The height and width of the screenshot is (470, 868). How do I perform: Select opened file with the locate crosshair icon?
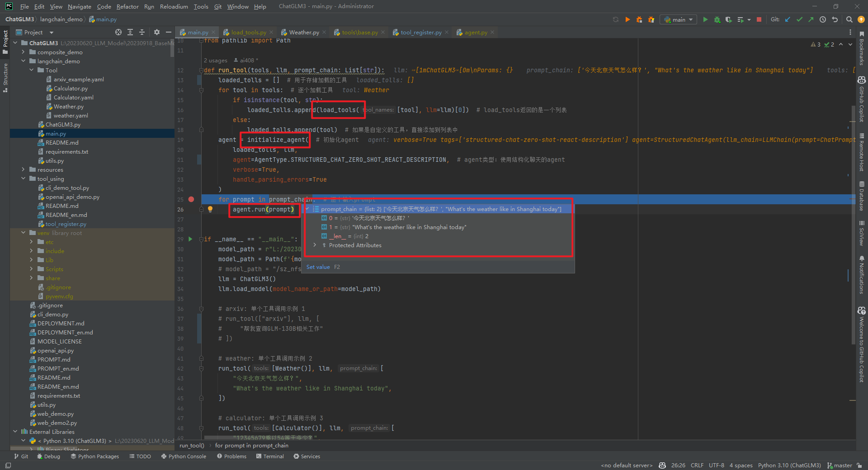click(118, 32)
